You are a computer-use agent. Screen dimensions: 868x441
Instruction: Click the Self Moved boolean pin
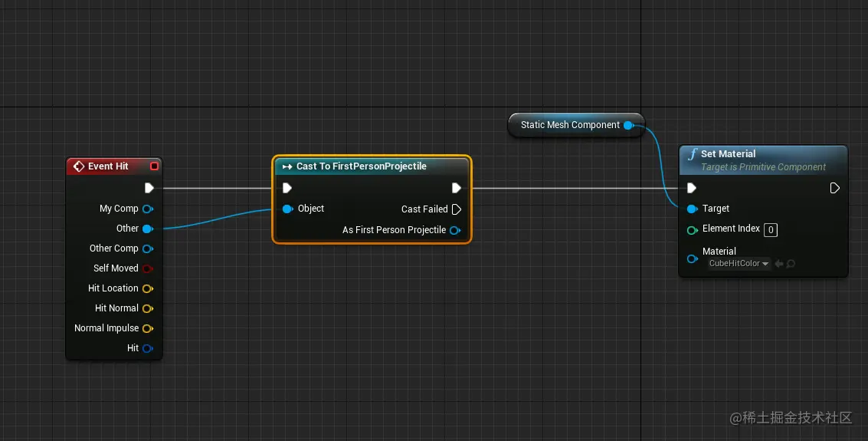(148, 268)
